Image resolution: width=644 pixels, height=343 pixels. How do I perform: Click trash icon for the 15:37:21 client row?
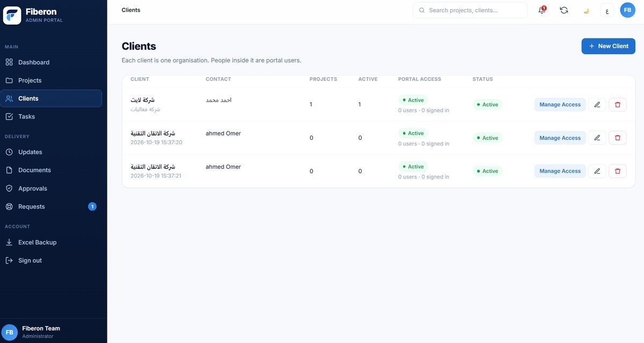(618, 171)
